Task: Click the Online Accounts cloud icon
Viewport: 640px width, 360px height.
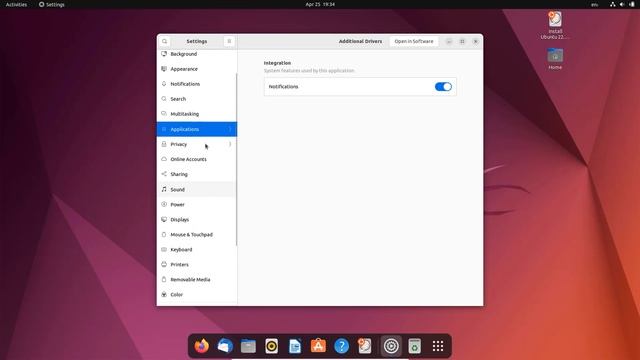Action: (x=164, y=159)
